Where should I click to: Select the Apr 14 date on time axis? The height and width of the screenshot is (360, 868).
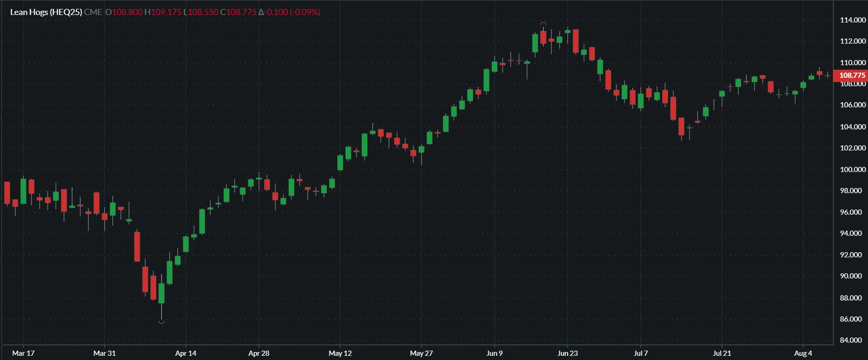185,353
